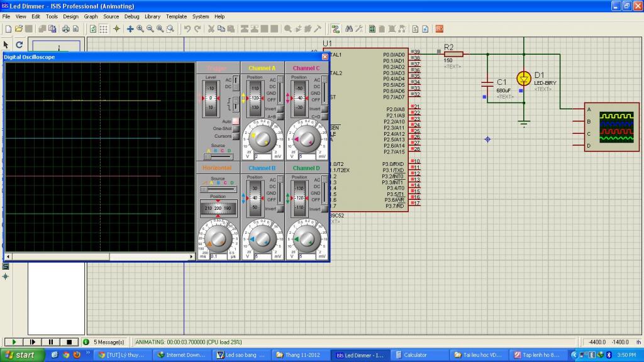Click the oscilloscope instrument in schematic
Viewport: 644px width, 362px height.
tap(616, 126)
